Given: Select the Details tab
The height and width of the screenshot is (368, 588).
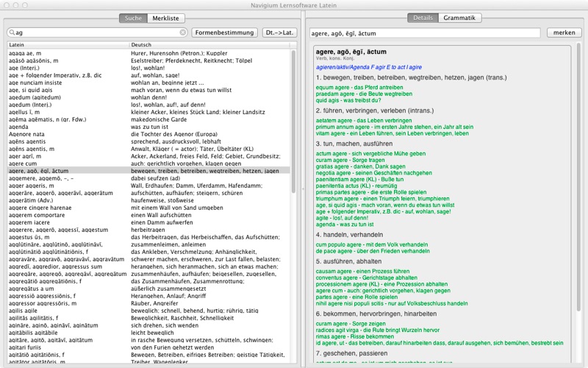Looking at the screenshot, I should (x=423, y=18).
